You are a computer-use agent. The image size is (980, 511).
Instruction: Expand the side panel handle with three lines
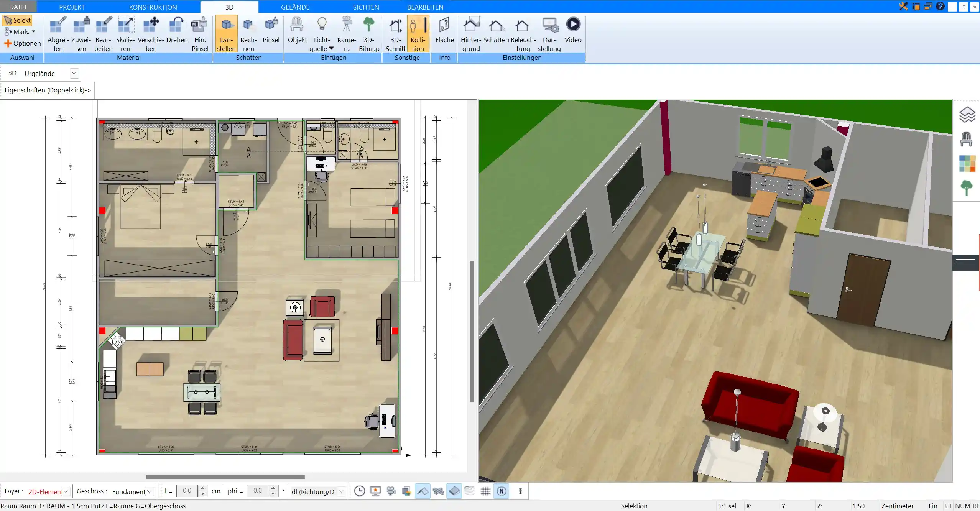tap(965, 262)
